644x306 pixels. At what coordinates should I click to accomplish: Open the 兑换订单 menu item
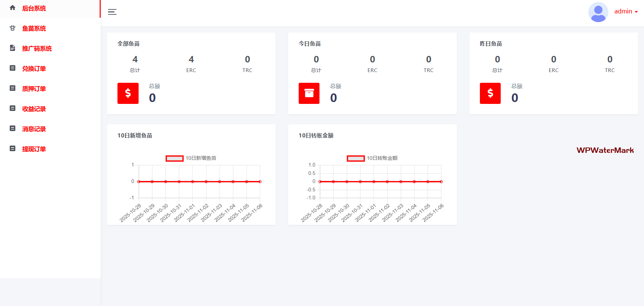tap(34, 69)
